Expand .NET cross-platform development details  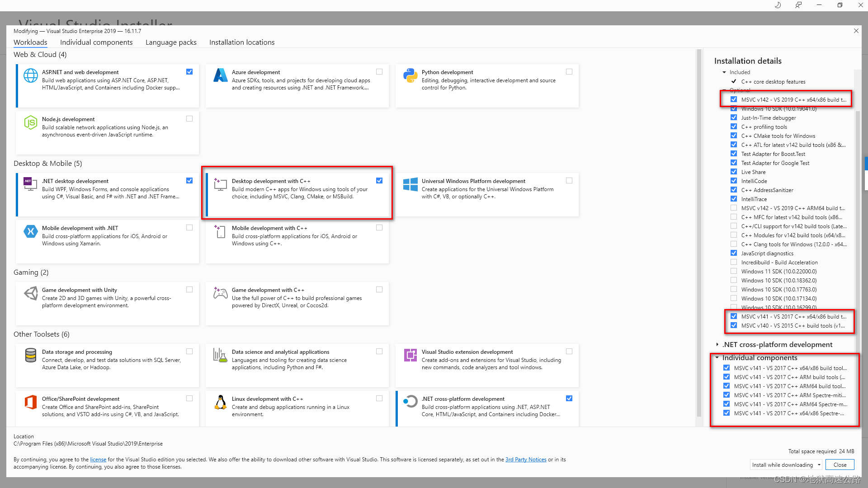[717, 344]
